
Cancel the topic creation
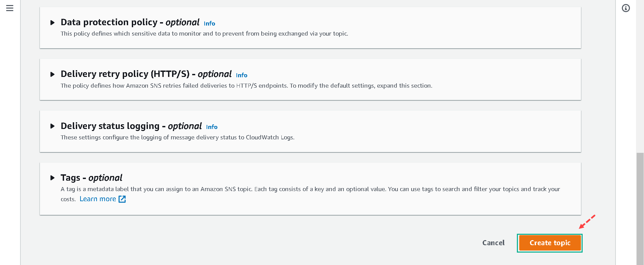pos(493,243)
